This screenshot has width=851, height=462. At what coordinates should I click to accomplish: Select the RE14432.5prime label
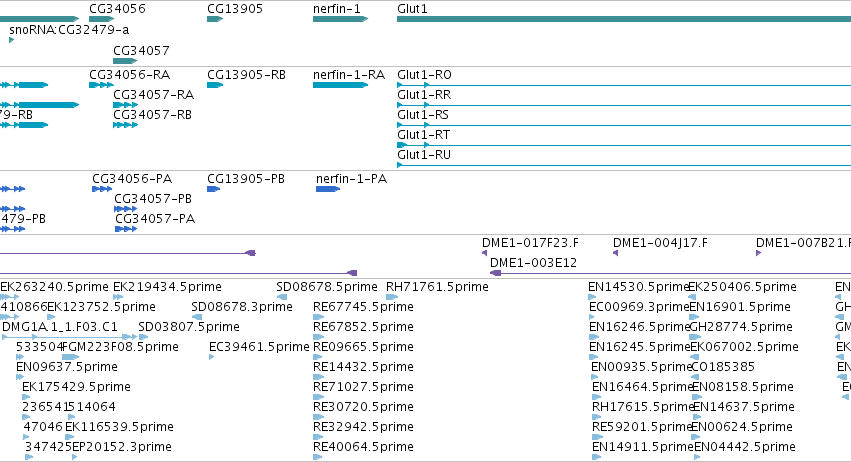click(x=363, y=367)
